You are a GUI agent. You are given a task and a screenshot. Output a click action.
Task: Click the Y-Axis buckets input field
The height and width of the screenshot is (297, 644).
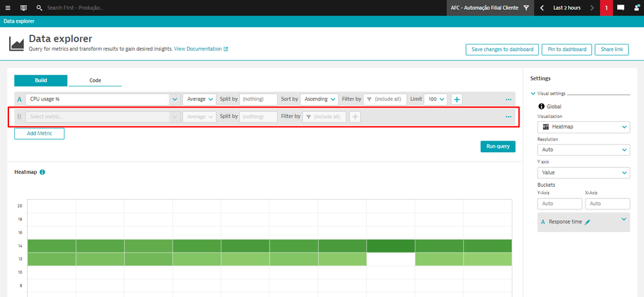[560, 204]
